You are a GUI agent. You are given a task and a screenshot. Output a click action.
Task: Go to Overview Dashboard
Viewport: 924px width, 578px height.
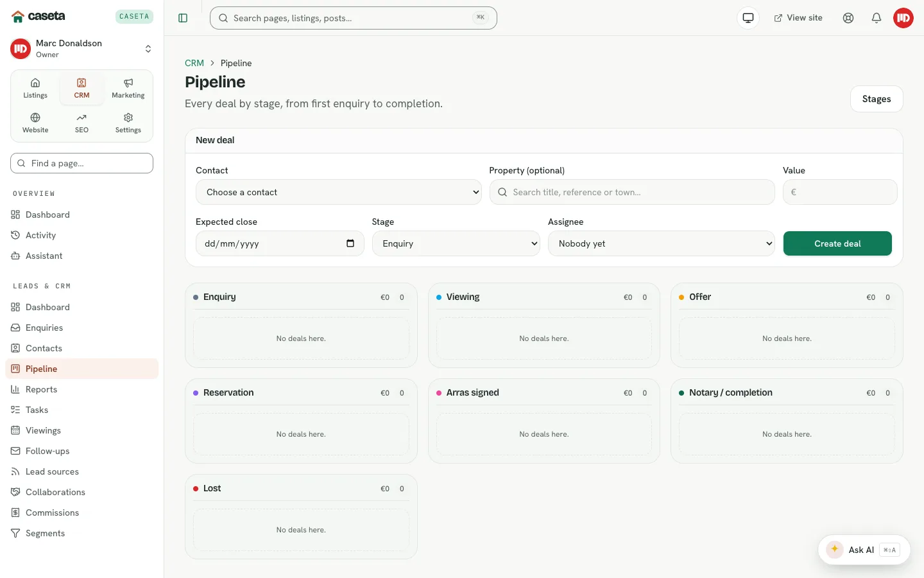(x=81, y=215)
